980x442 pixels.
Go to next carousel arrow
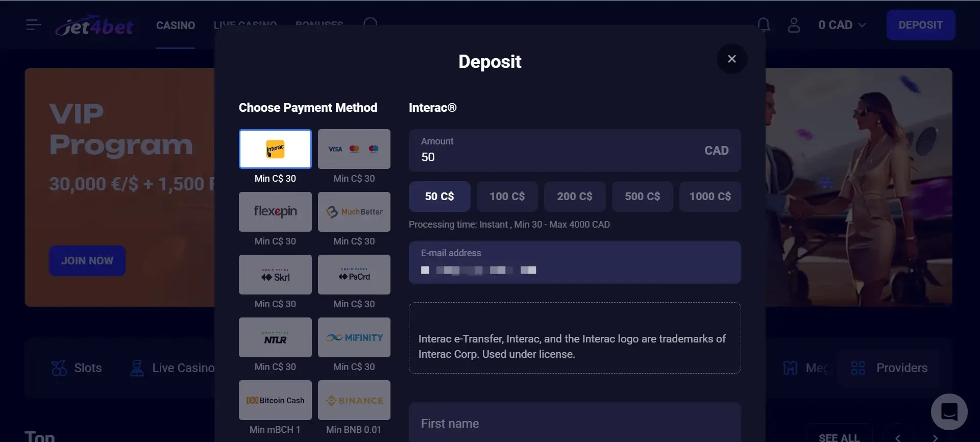(935, 437)
